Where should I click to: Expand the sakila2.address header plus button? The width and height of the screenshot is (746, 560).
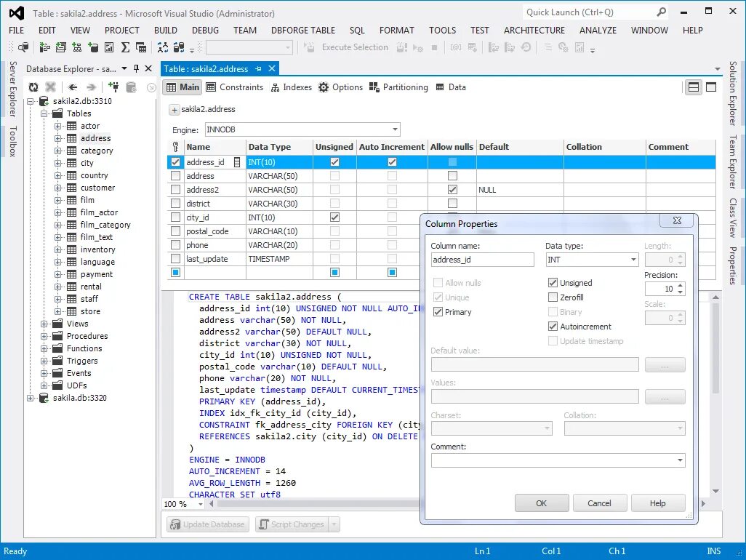pos(174,110)
